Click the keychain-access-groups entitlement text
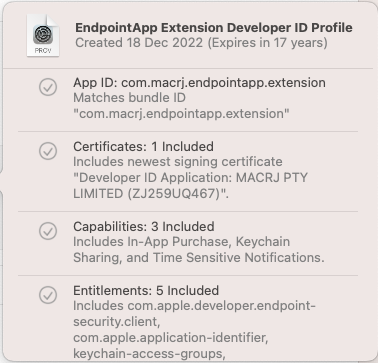This screenshot has height=363, width=378. point(148,354)
